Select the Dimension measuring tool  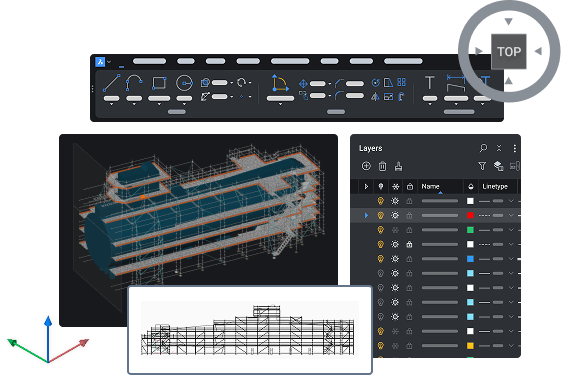pyautogui.click(x=456, y=83)
